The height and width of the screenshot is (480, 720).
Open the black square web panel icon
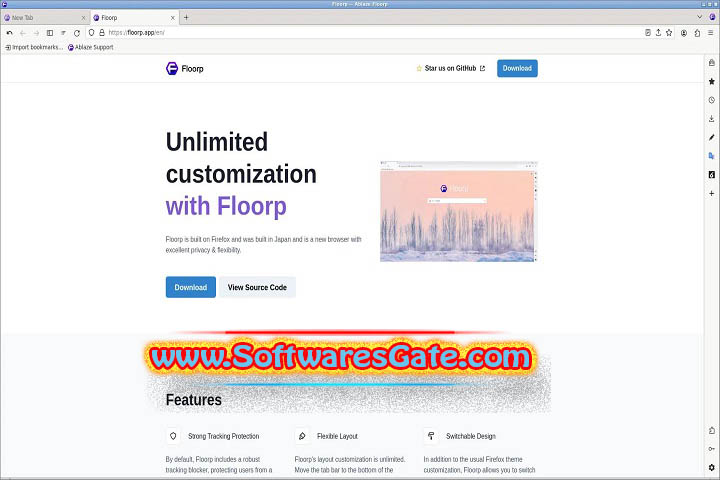pos(712,175)
